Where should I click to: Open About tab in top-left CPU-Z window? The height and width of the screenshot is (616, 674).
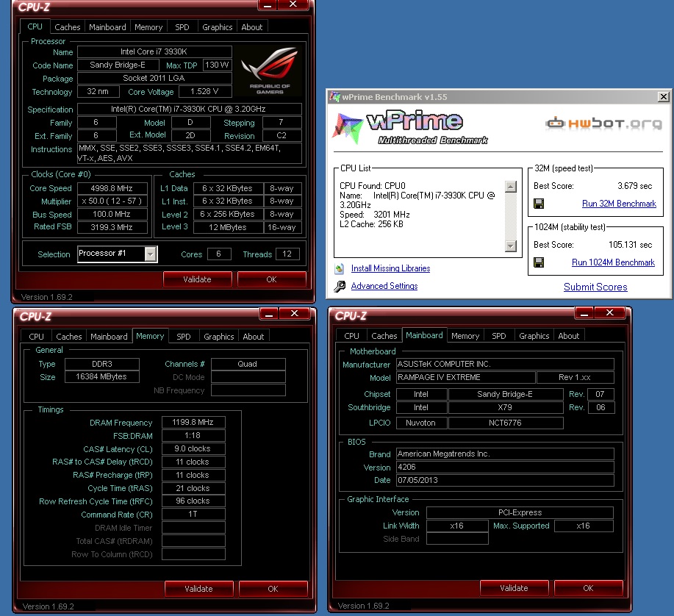click(252, 27)
